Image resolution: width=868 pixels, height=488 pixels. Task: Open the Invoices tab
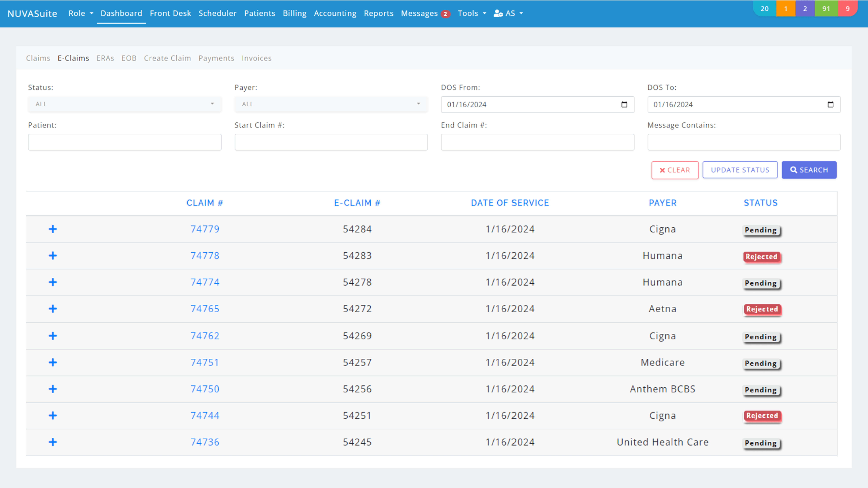click(256, 58)
